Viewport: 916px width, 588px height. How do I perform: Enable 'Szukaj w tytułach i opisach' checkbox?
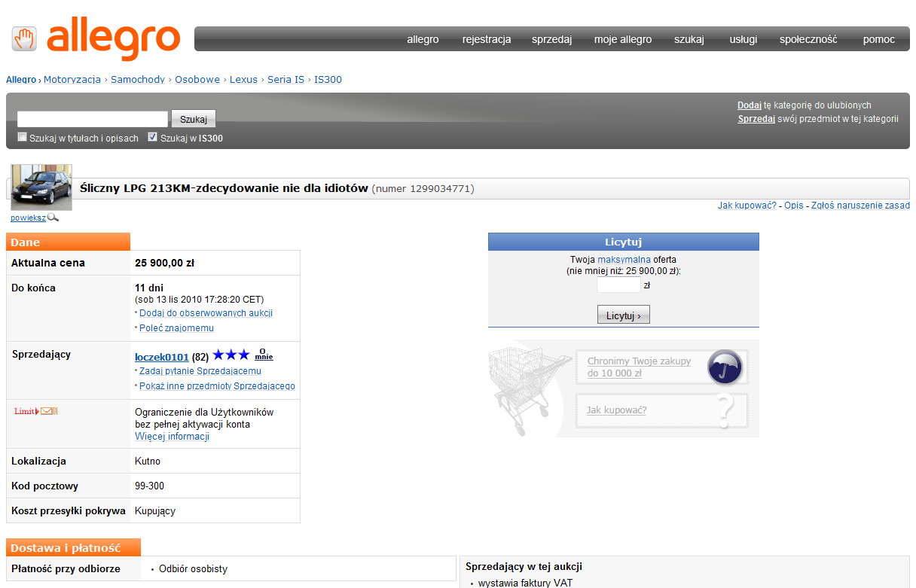click(x=23, y=137)
